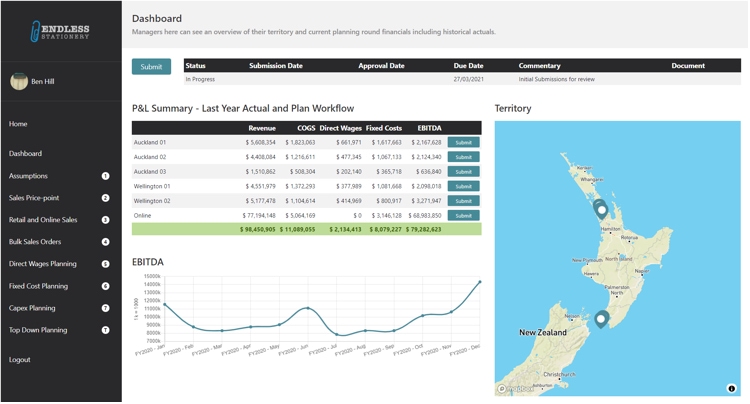Click the Auckland 01 row label
Image resolution: width=750 pixels, height=404 pixels.
click(x=150, y=142)
